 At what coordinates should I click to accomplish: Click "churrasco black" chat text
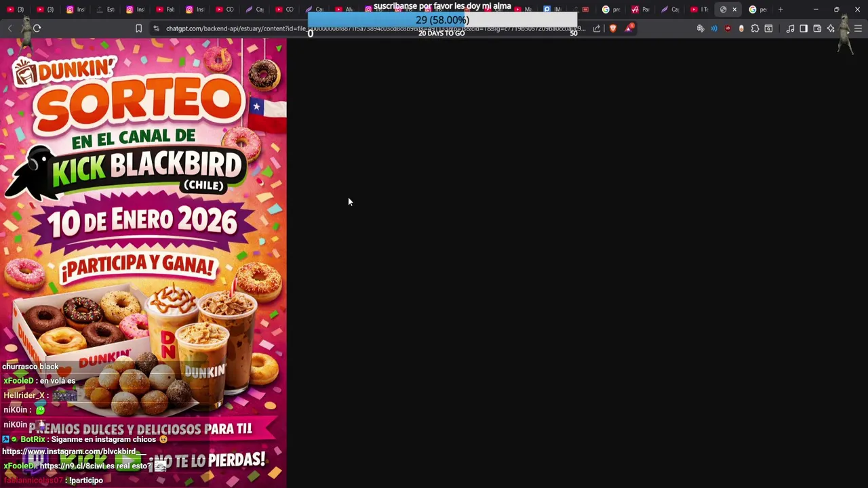point(31,366)
